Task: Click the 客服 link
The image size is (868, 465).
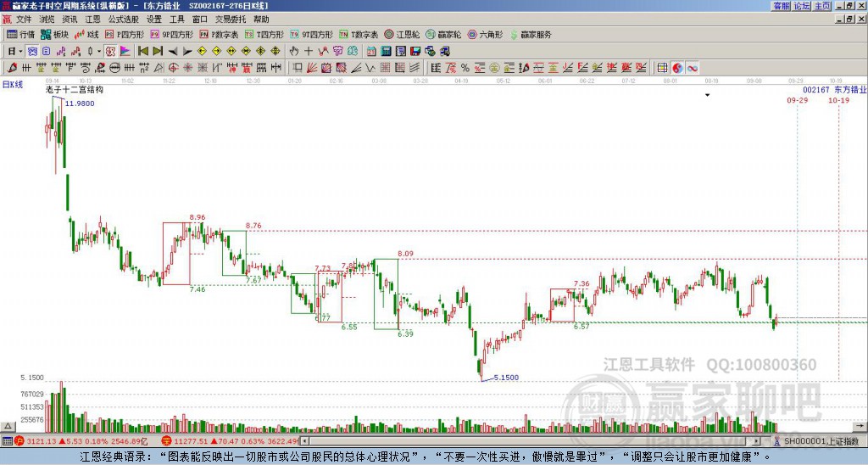Action: pyautogui.click(x=781, y=6)
